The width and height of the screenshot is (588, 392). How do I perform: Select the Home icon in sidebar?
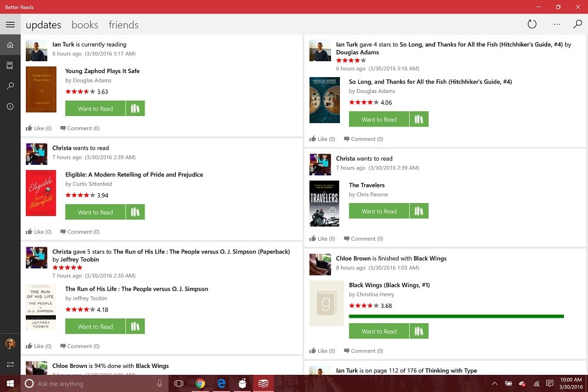[10, 45]
